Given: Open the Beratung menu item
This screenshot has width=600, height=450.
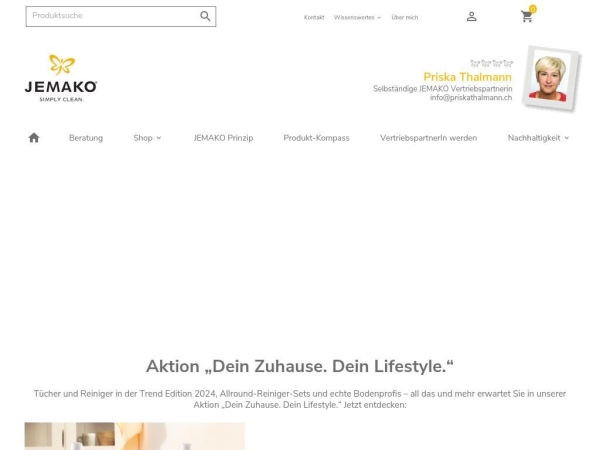Looking at the screenshot, I should coord(86,138).
